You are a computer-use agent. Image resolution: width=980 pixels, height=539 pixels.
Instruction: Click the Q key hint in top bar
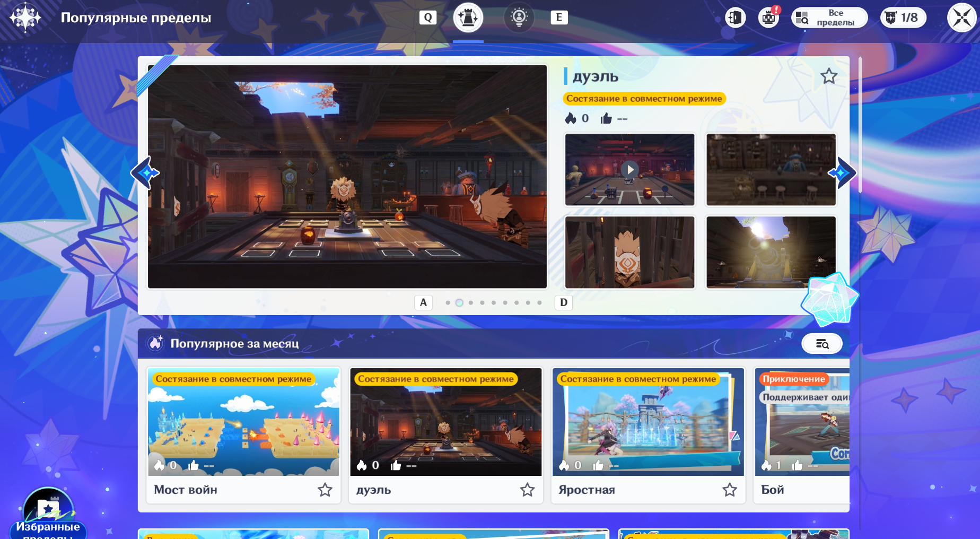(x=428, y=18)
